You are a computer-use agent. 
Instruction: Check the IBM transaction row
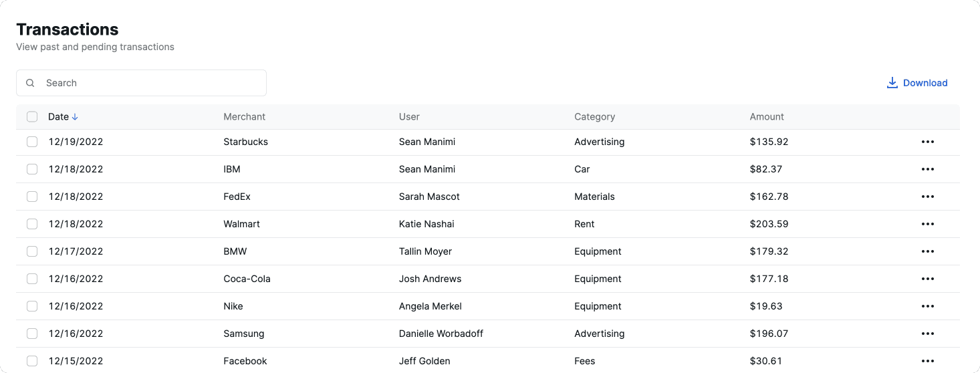click(32, 169)
